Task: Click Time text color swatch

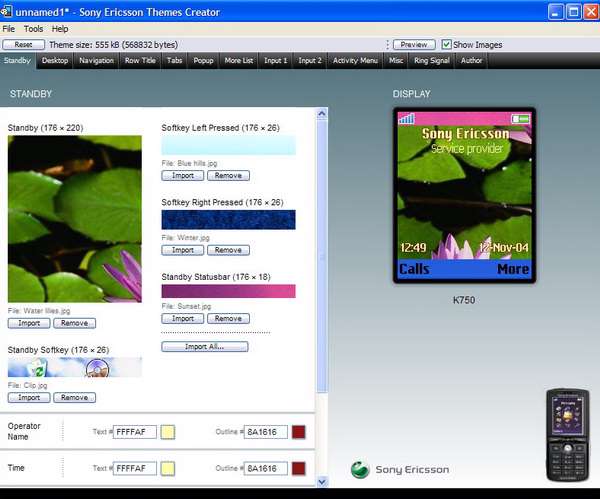Action: [168, 468]
